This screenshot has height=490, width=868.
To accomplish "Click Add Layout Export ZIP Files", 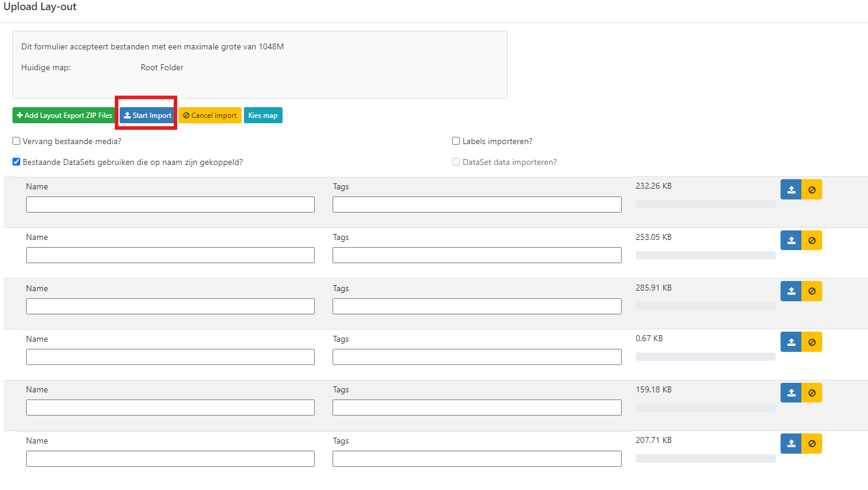I will click(x=64, y=116).
